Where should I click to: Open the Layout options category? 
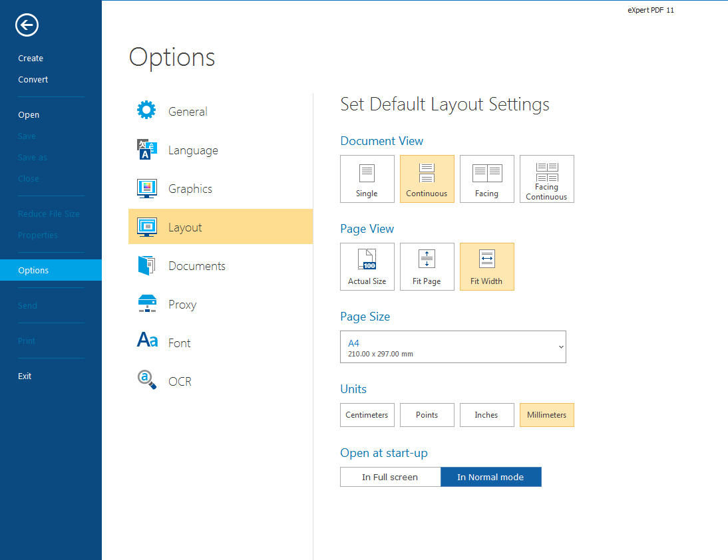[220, 227]
